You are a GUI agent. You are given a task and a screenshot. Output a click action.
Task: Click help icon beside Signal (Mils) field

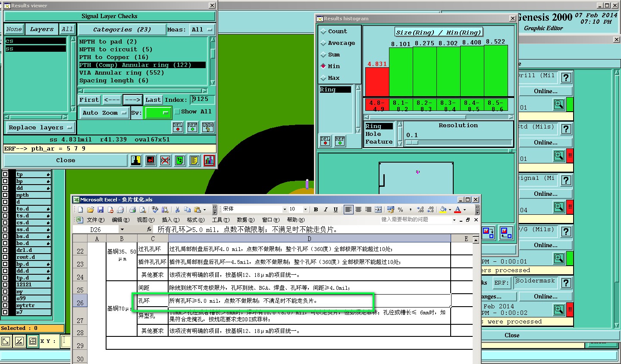click(566, 180)
